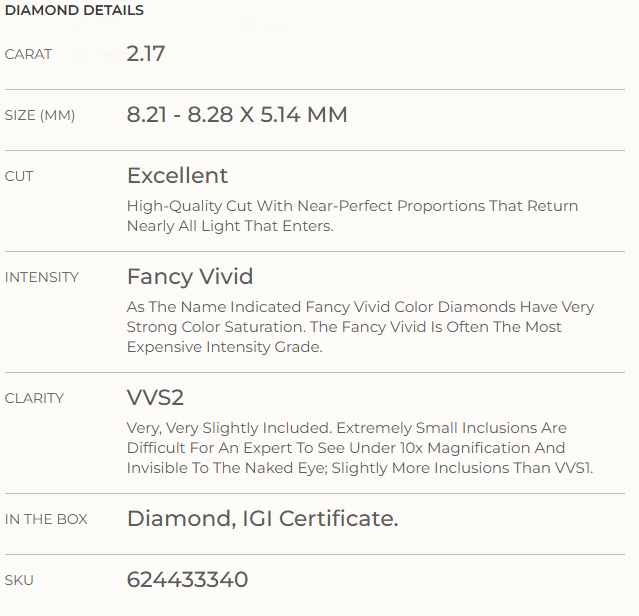This screenshot has height=616, width=639.
Task: Click the SKU label
Action: (x=19, y=580)
